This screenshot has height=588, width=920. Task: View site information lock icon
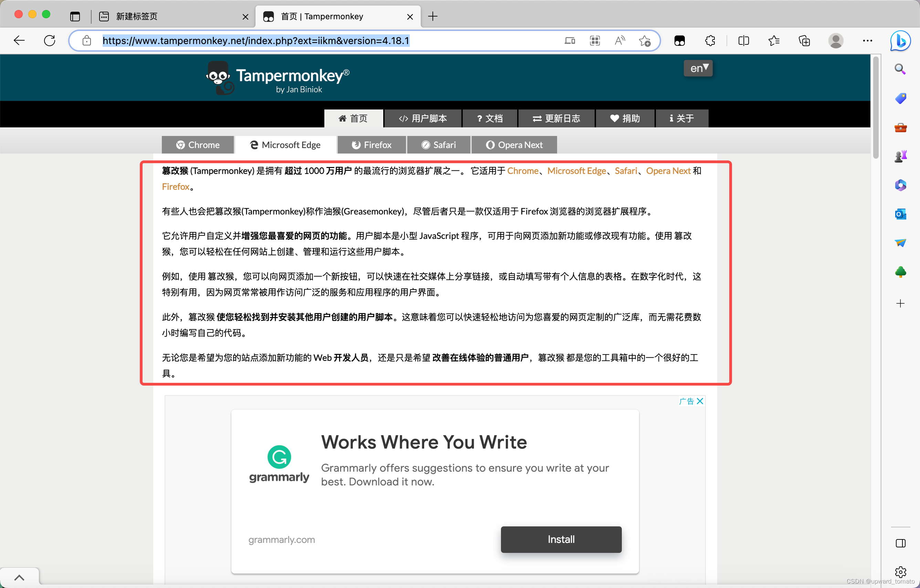coord(87,41)
